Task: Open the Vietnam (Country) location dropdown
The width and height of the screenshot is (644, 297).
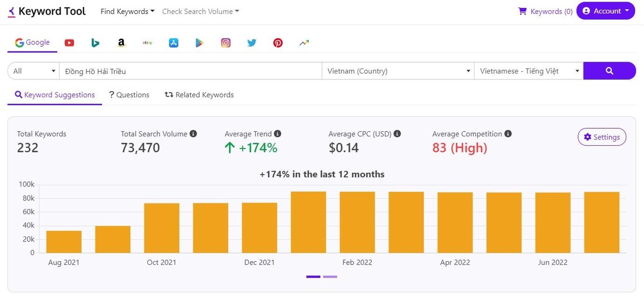Action: (397, 71)
